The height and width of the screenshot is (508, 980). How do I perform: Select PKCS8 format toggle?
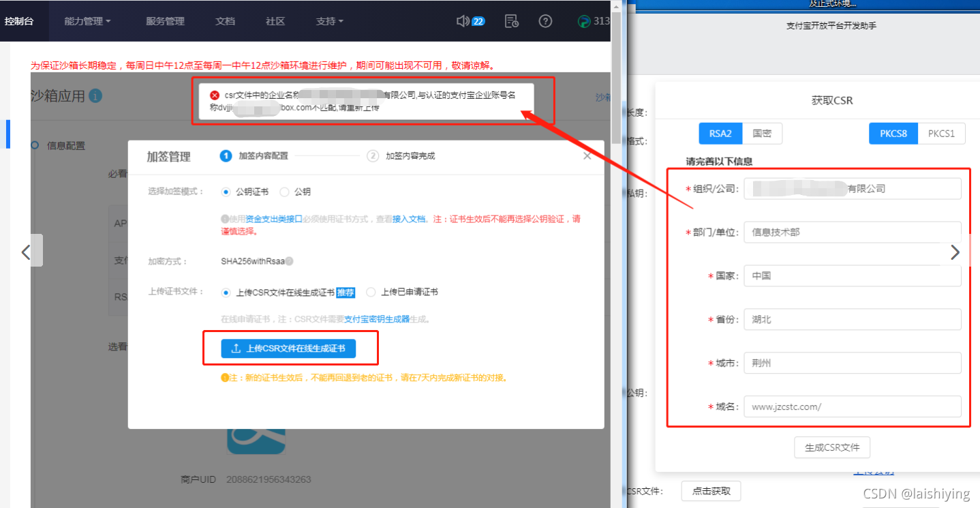pos(893,134)
